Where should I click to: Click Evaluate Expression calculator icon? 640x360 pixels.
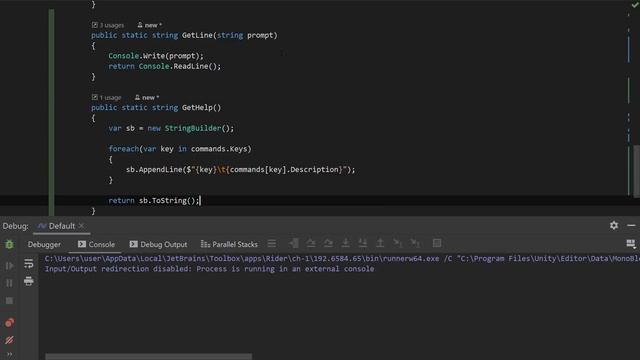pyautogui.click(x=437, y=244)
